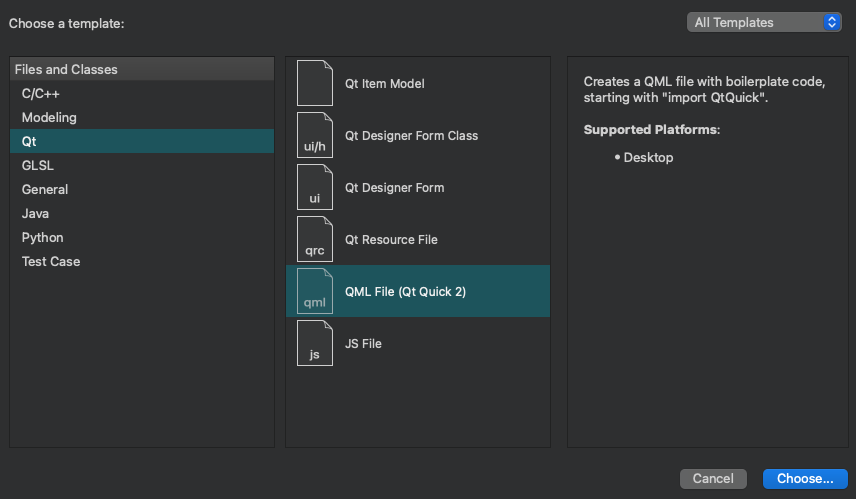Click the ui Designer Form icon
The width and height of the screenshot is (856, 499).
pos(314,187)
